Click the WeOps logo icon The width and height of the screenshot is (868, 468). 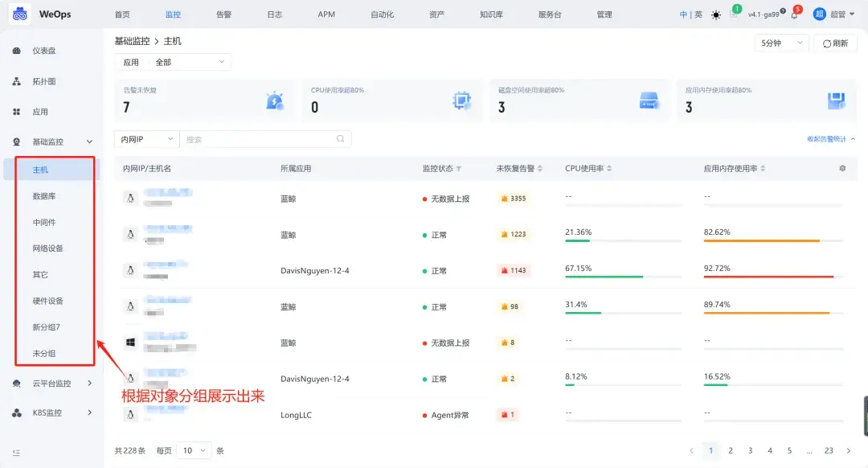20,14
